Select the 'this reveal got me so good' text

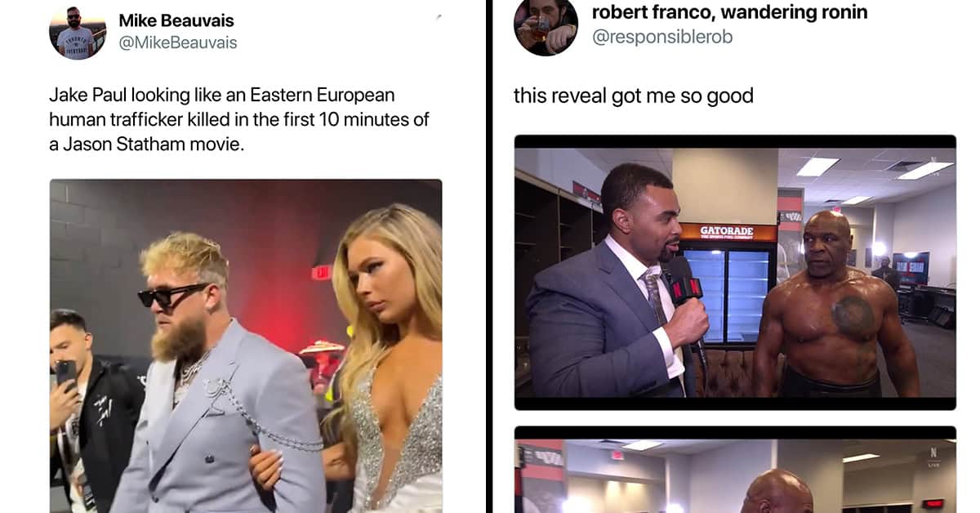point(633,96)
